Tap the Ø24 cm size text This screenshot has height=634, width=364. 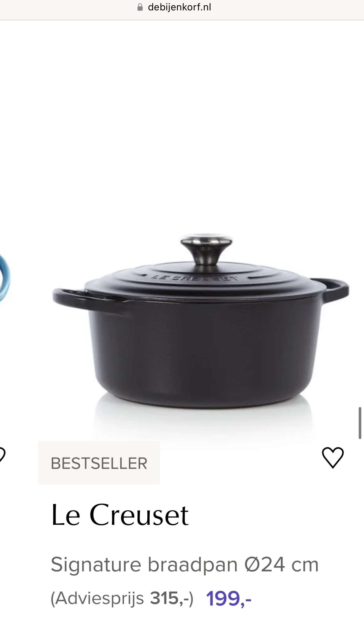(282, 564)
